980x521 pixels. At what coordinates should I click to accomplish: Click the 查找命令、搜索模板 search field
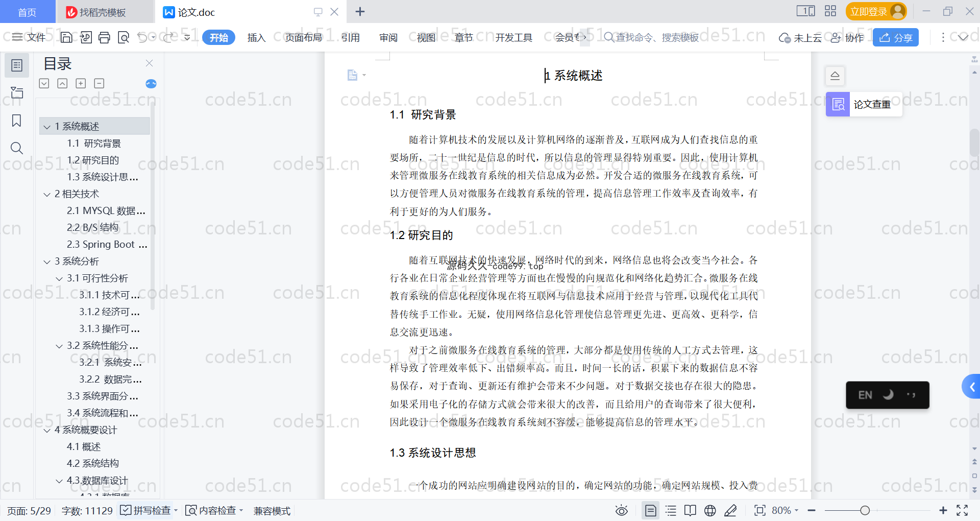651,37
